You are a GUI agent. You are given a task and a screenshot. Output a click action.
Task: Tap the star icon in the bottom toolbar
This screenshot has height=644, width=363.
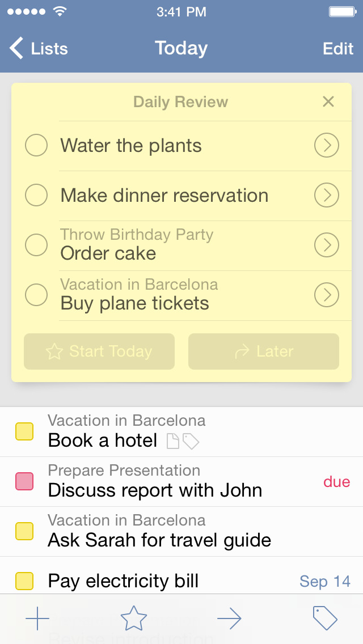pyautogui.click(x=133, y=618)
